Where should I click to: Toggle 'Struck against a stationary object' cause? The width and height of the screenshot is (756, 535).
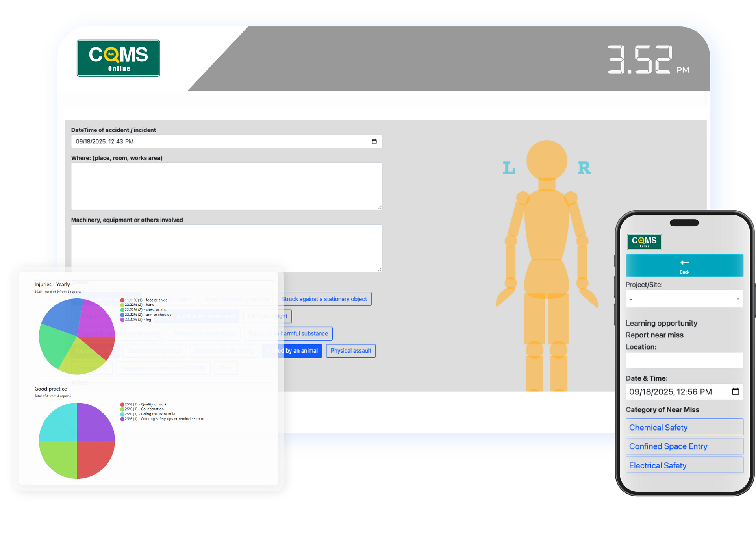tap(324, 299)
